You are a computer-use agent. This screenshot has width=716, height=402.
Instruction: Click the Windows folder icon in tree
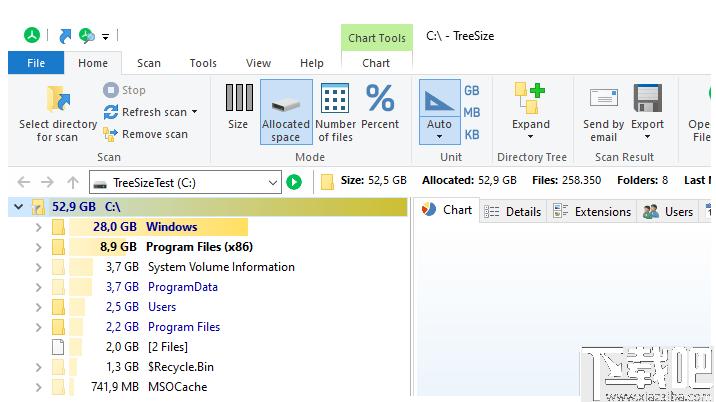tap(58, 227)
